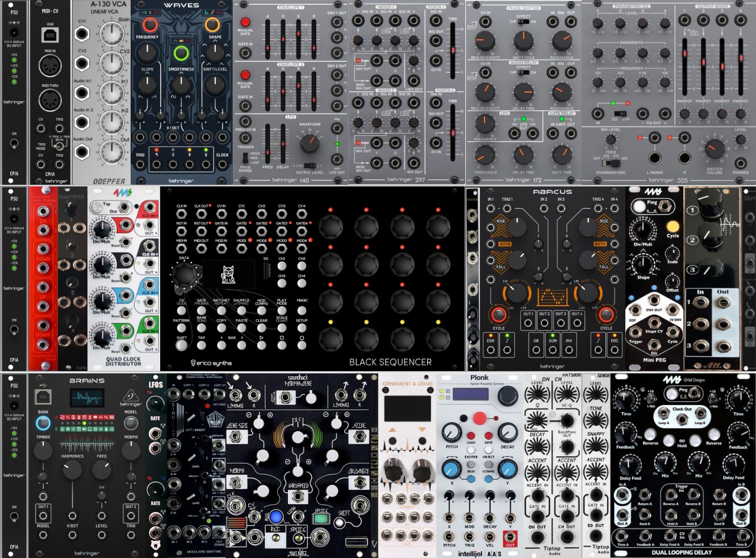Click the CLK IN jack on Black Sequencer
The height and width of the screenshot is (558, 756).
point(181,215)
